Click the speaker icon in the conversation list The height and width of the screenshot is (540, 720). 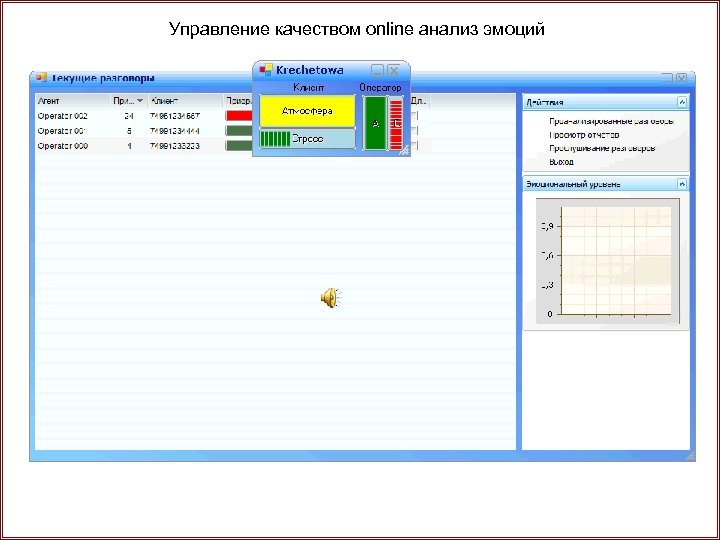[x=331, y=298]
